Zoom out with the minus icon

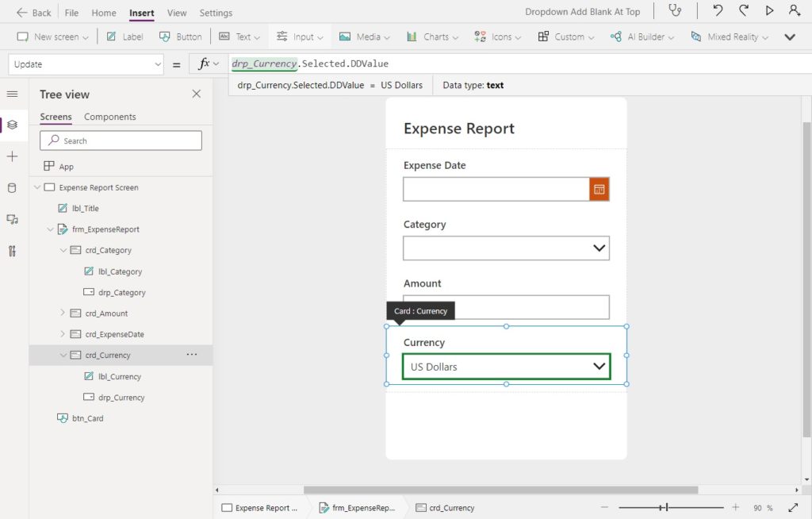click(604, 507)
